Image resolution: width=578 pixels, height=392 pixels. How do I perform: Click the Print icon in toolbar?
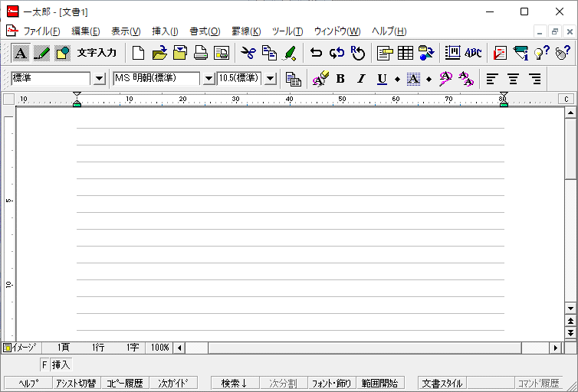point(201,53)
